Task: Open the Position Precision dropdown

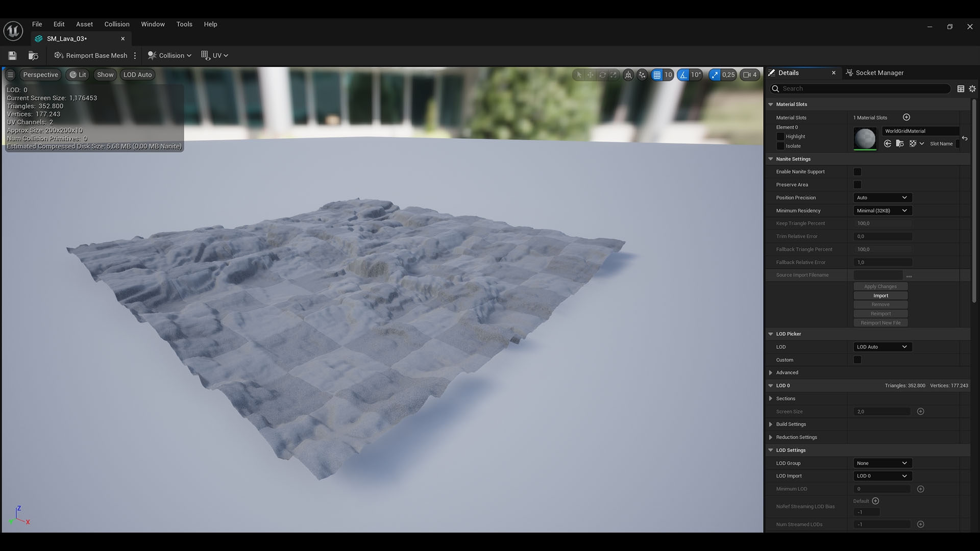Action: (x=883, y=197)
